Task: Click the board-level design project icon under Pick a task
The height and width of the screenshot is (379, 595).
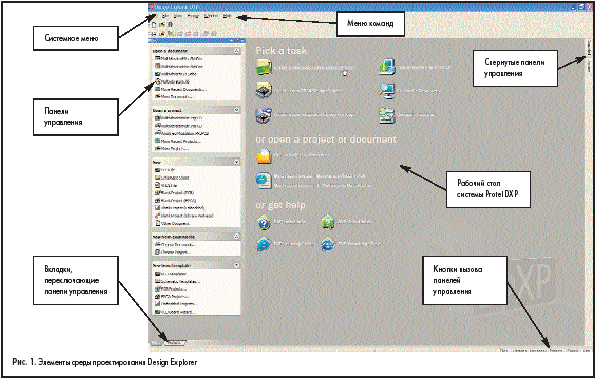Action: click(x=263, y=68)
